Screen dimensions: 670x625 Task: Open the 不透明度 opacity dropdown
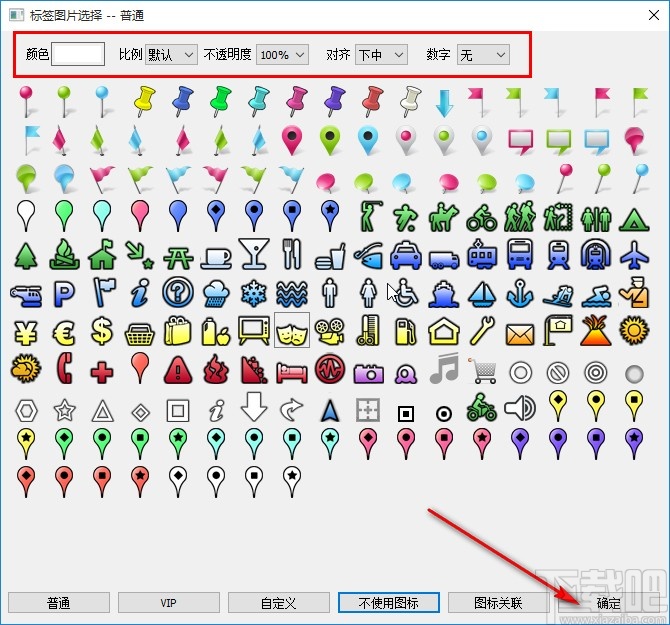coord(282,55)
